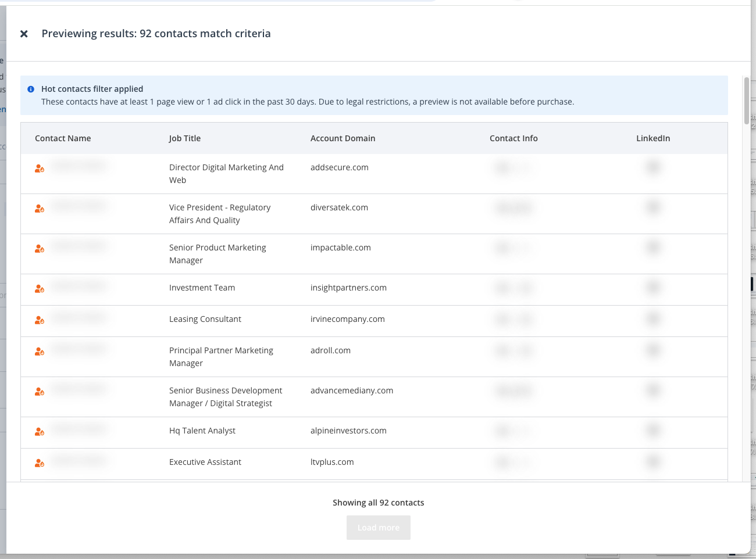Click hot contact icon for addsecure.com row
756x559 pixels.
point(40,169)
